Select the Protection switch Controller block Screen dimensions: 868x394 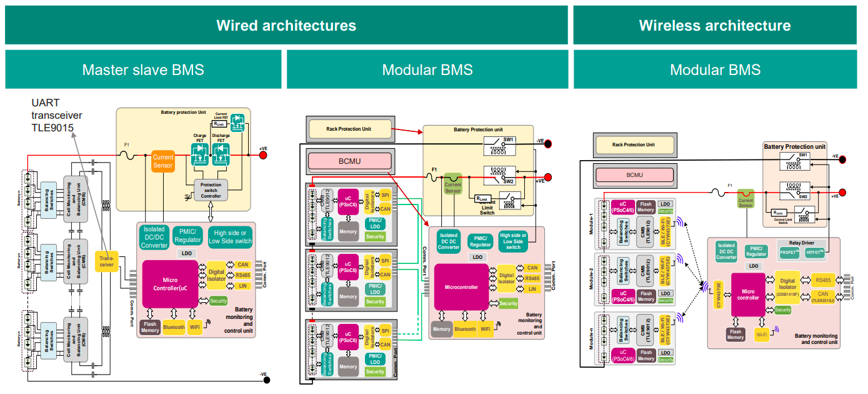click(x=211, y=190)
